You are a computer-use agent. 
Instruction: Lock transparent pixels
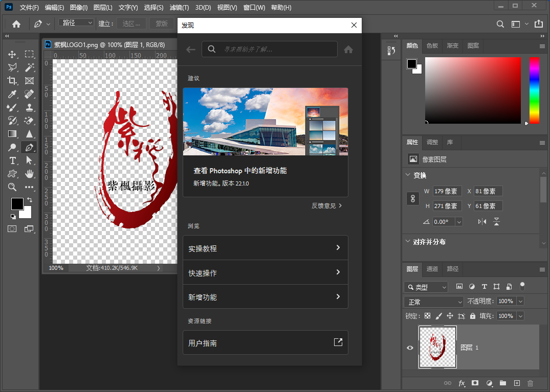click(x=427, y=316)
